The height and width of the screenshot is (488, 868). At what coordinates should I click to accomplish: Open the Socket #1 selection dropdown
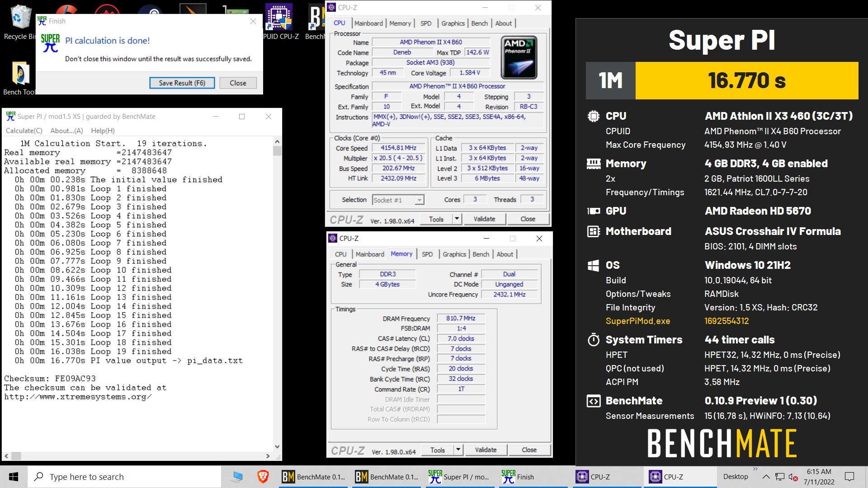398,200
